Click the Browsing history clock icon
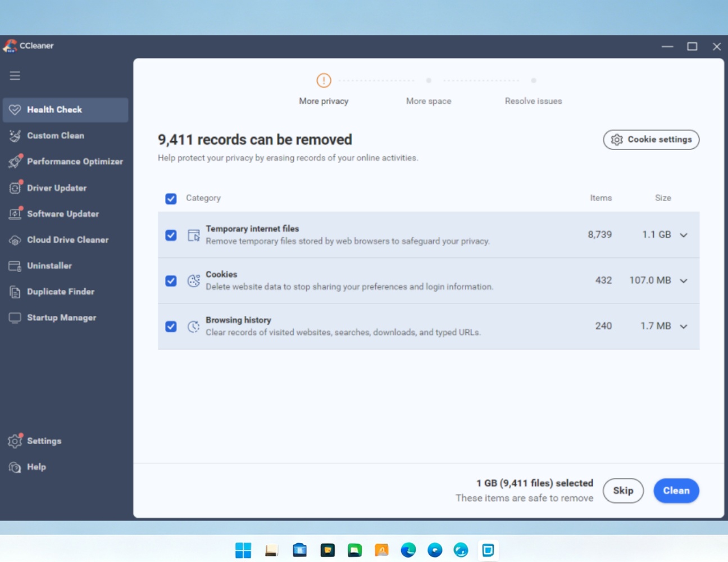Screen dimensions: 728x562 point(194,327)
